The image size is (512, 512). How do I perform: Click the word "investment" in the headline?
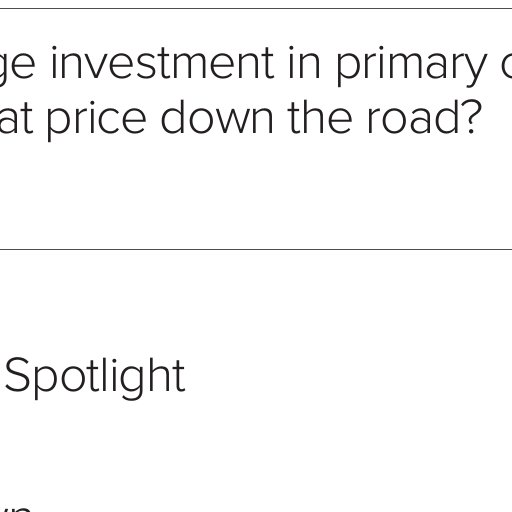[162, 63]
